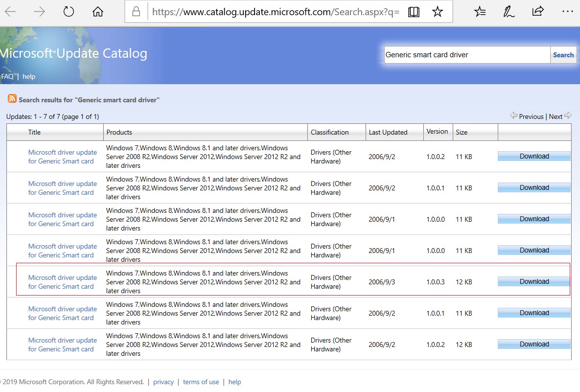Open reading view book icon
The width and height of the screenshot is (580, 392).
click(414, 12)
